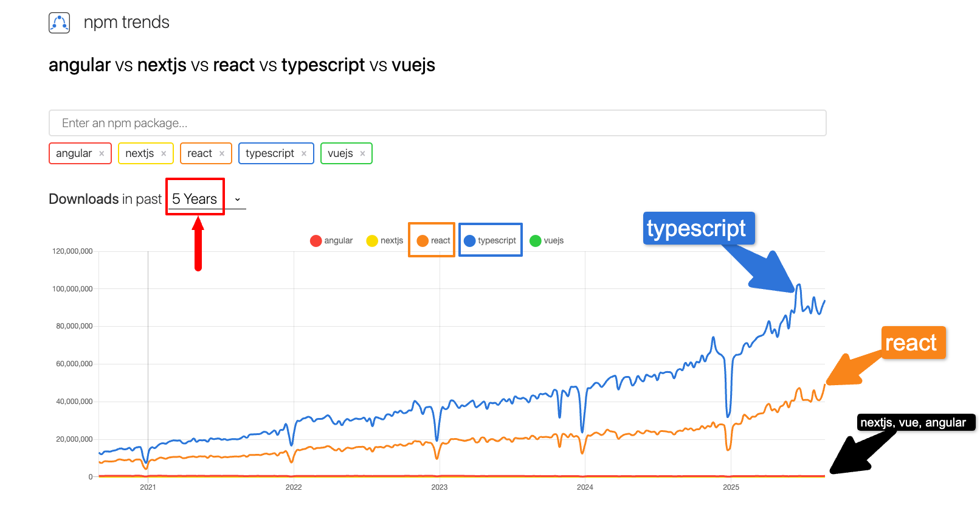Viewport: 980px width, 505px height.
Task: Delete the react package chip
Action: coord(222,153)
